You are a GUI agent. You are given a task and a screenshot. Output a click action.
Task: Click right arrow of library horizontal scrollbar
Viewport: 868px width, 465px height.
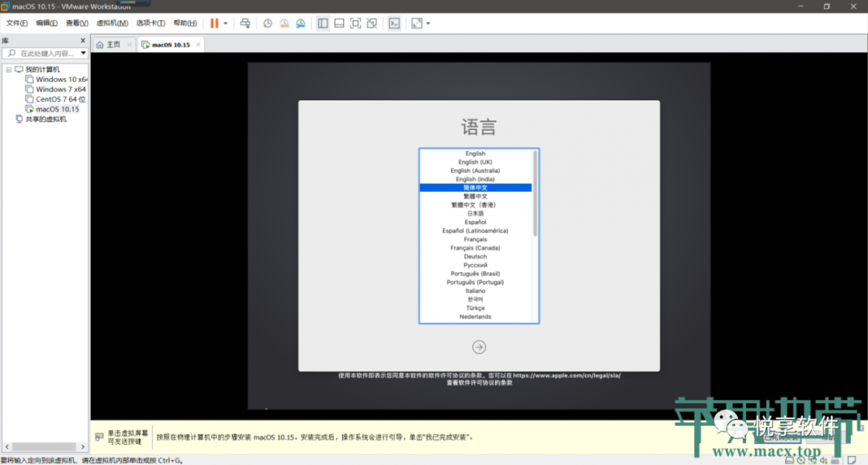tap(83, 447)
